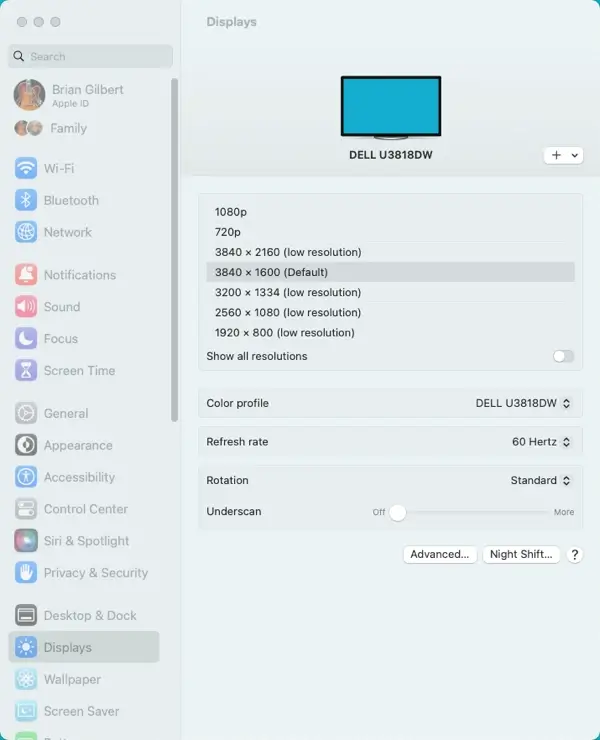Open General label in sidebar
The image size is (600, 740).
click(66, 413)
